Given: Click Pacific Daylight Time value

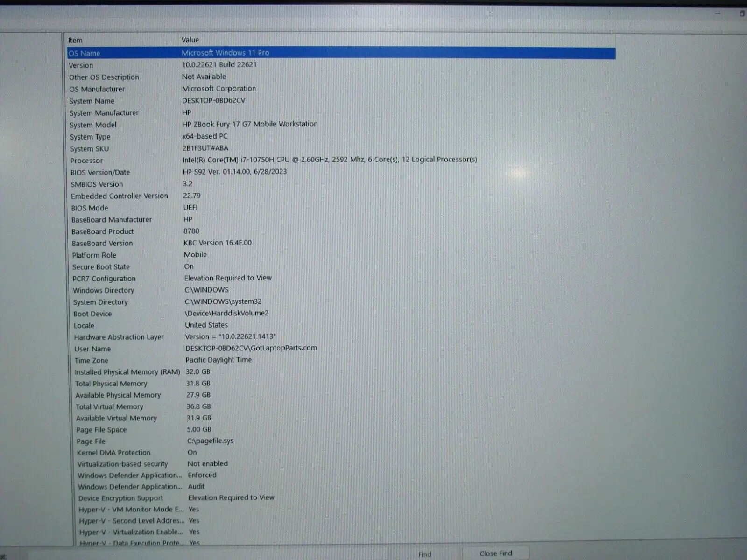Looking at the screenshot, I should point(218,360).
